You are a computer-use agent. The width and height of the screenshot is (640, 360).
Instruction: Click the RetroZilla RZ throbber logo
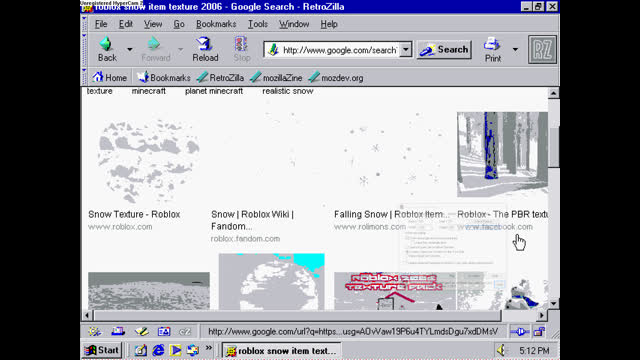[x=542, y=49]
